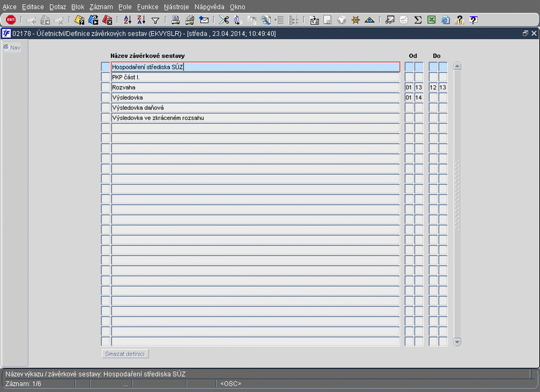540x392 pixels.
Task: Click the red EXIT icon
Action: (11, 20)
